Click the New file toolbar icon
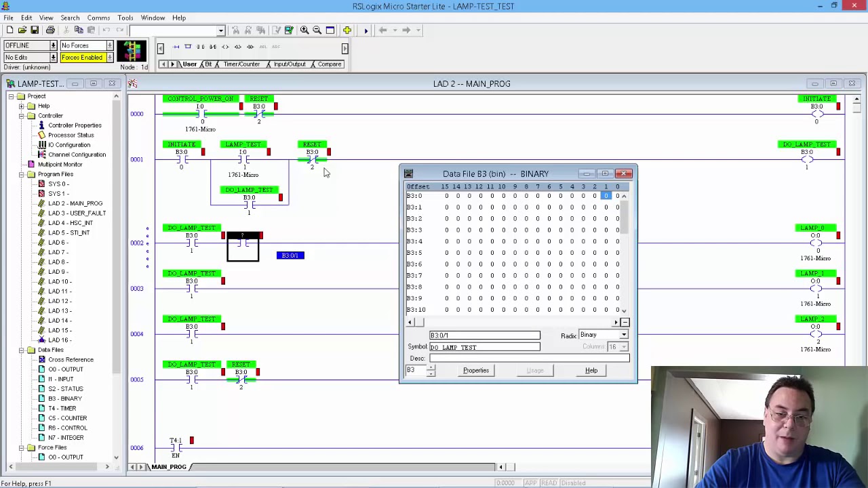The image size is (868, 488). pyautogui.click(x=9, y=30)
